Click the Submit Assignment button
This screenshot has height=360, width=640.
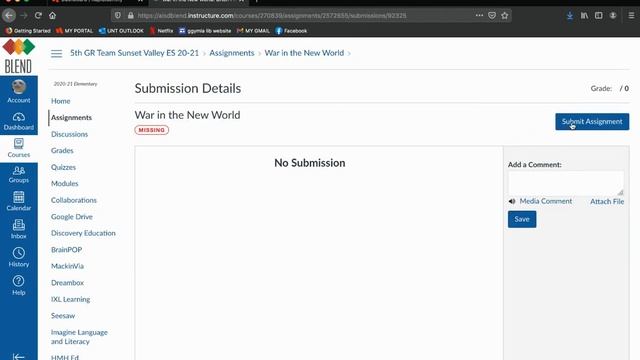point(592,122)
